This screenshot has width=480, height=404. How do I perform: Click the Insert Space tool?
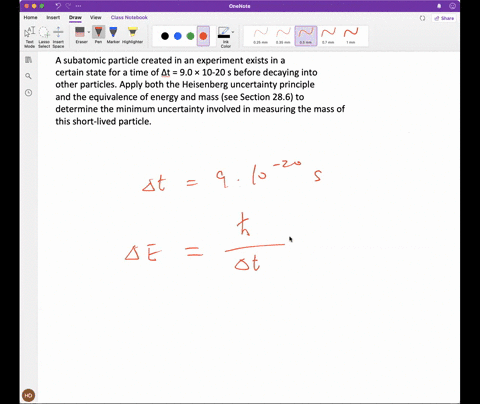pyautogui.click(x=58, y=37)
